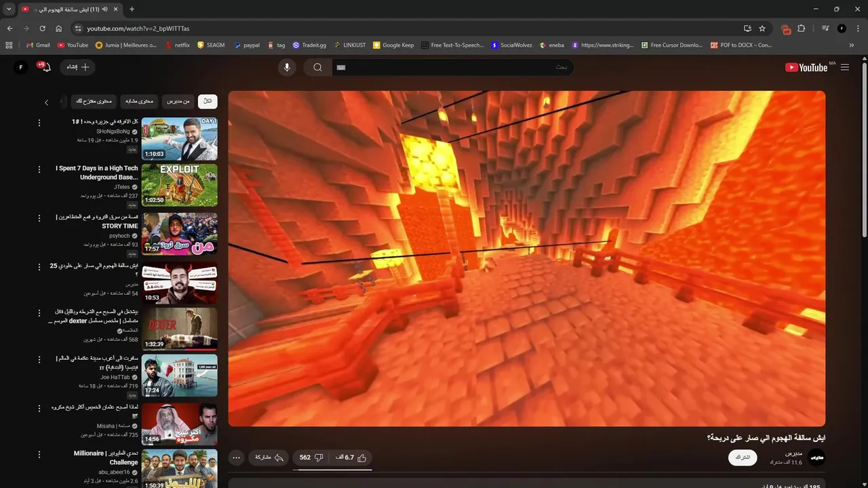Open options menu for Joe HaTTab video
Screen dimensions: 868x488
(39, 359)
